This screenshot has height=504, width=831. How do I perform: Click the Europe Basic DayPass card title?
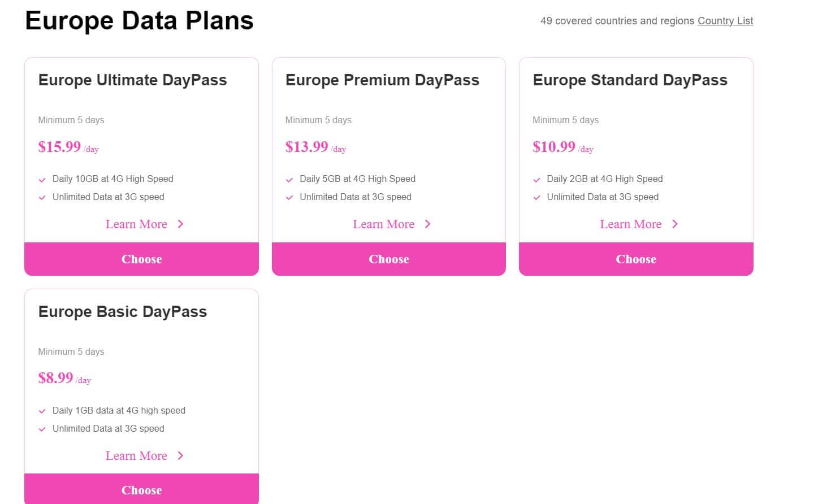(122, 311)
